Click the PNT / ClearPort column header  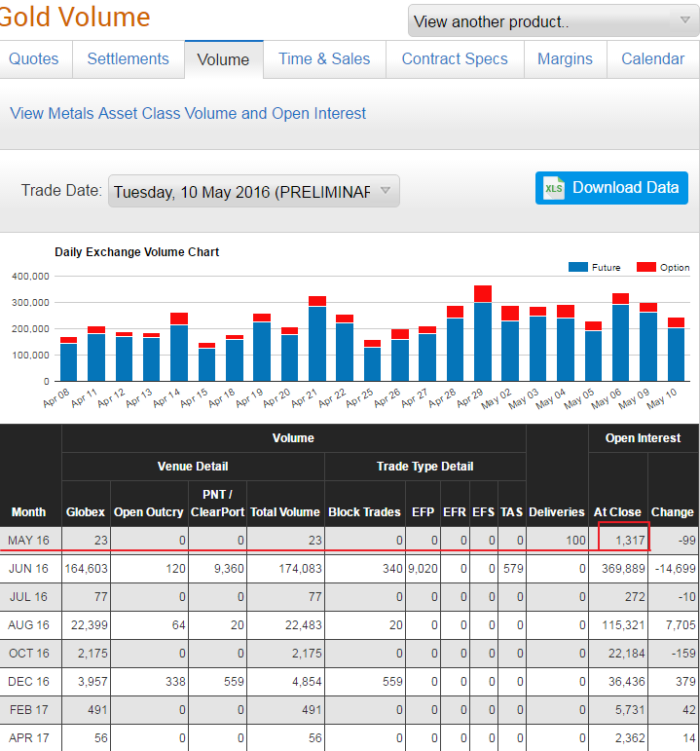click(217, 504)
